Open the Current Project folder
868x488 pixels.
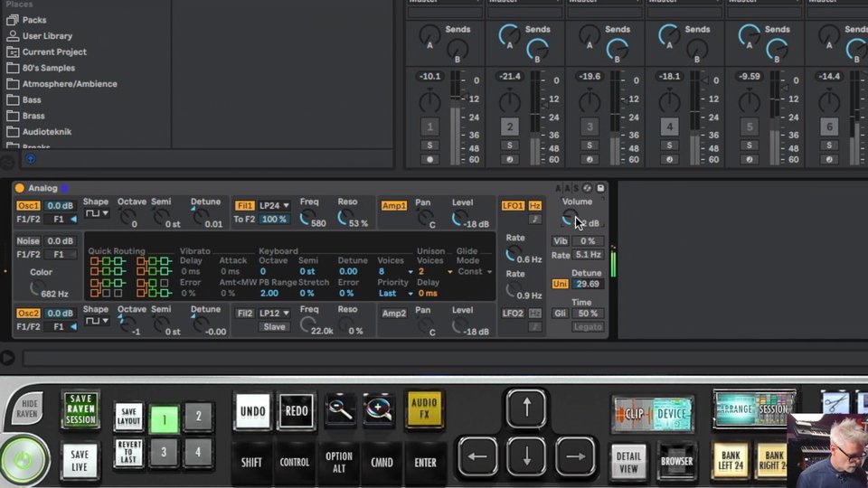coord(46,52)
